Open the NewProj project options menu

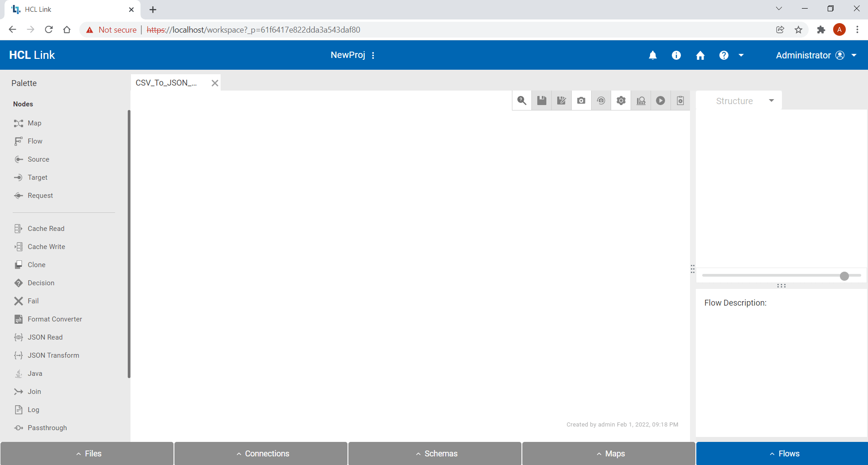[x=373, y=55]
